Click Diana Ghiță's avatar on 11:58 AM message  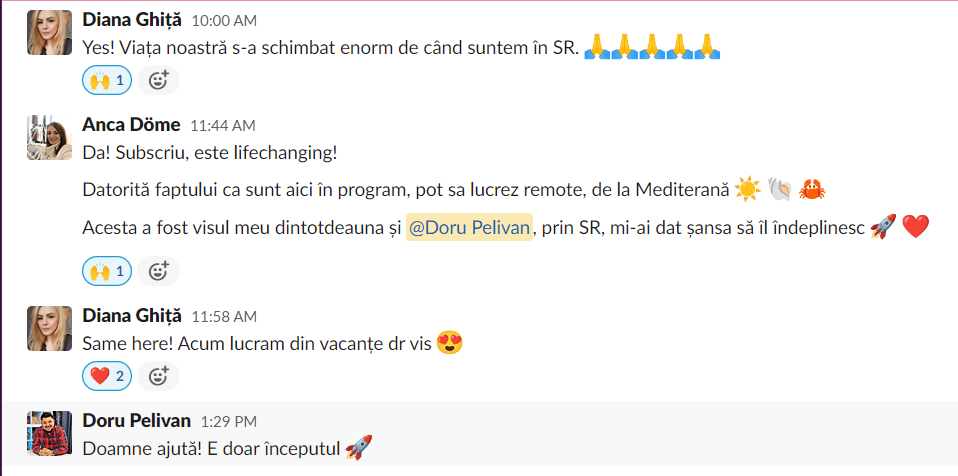point(49,328)
